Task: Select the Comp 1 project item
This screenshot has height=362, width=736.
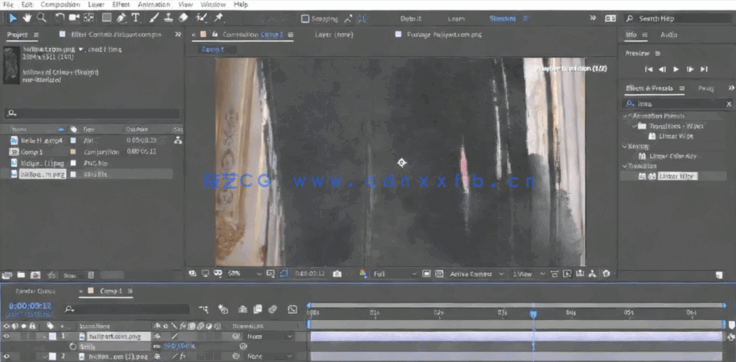Action: pos(31,152)
